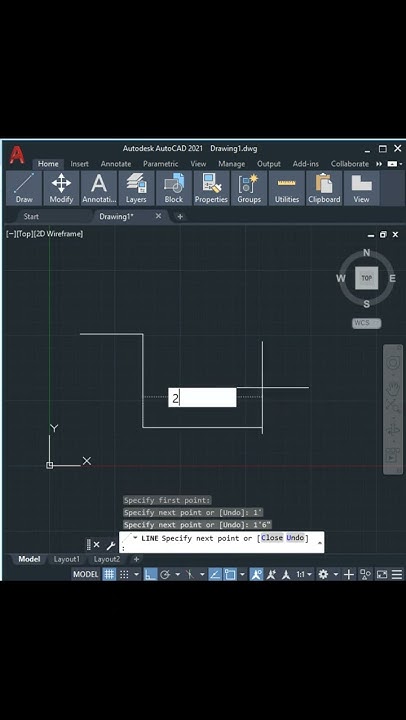
Task: Open the Annotation panel
Action: [x=99, y=188]
